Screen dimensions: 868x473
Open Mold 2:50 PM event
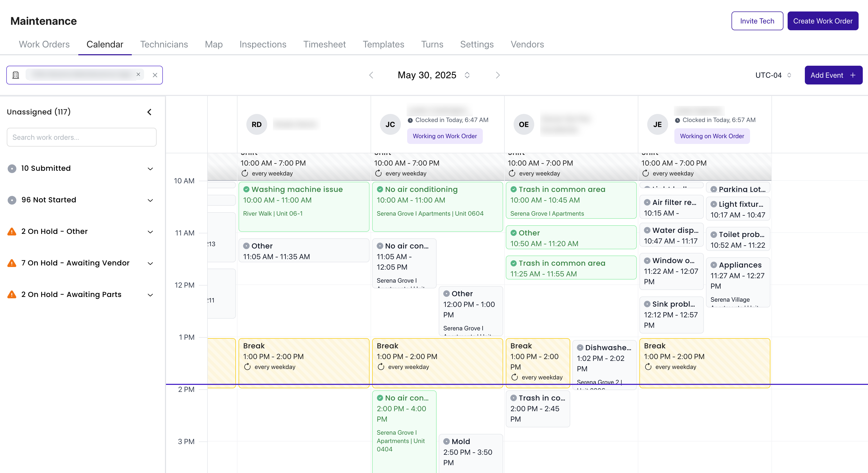point(471,453)
